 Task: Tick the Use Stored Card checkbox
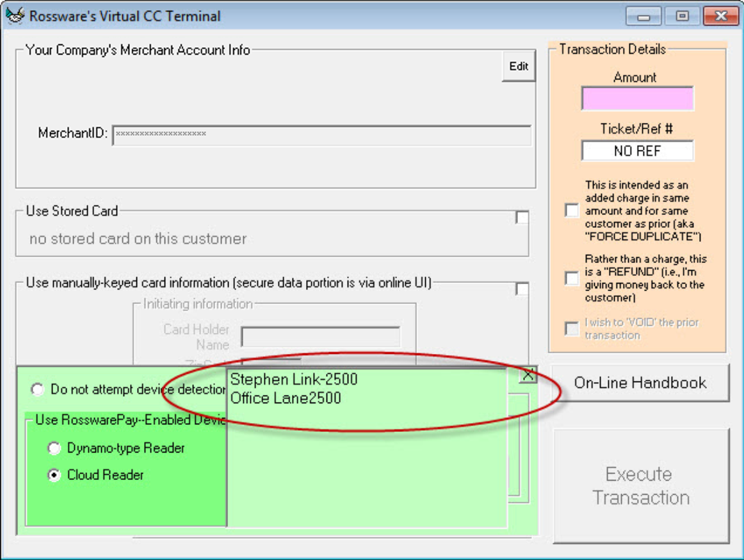coord(522,217)
